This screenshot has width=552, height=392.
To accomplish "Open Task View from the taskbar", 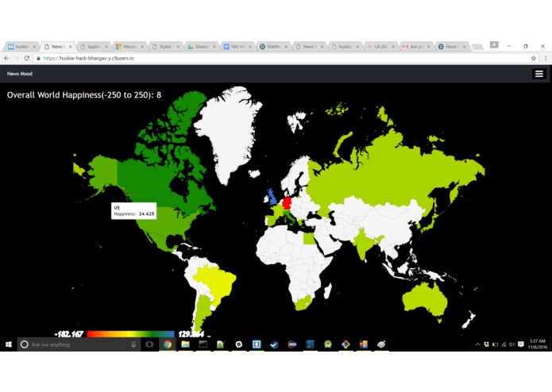I will pyautogui.click(x=149, y=344).
